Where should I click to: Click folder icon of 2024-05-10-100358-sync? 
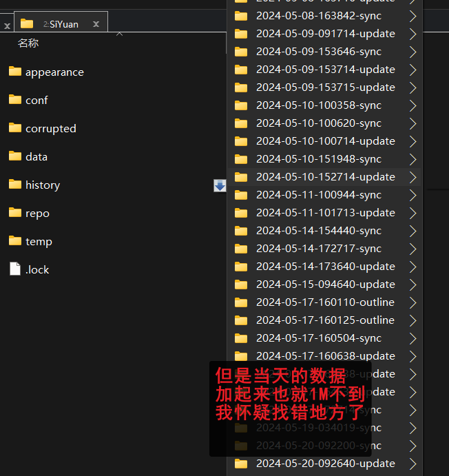pyautogui.click(x=241, y=105)
